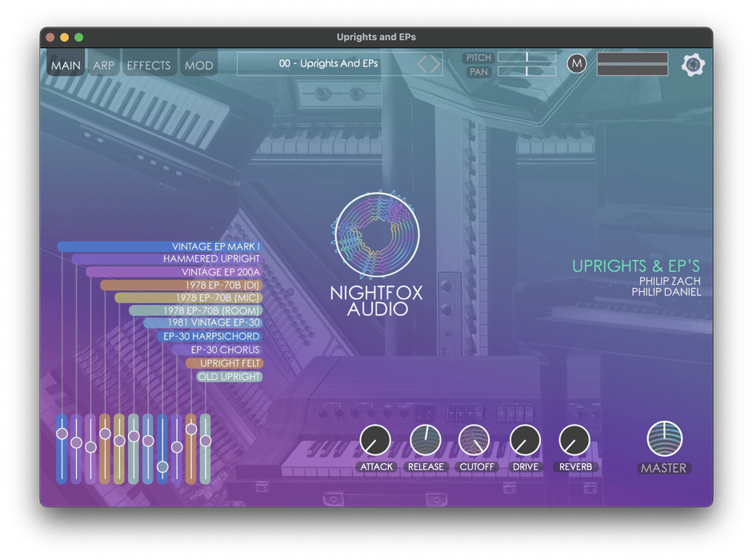Go to previous preset with left arrow
Image resolution: width=753 pixels, height=560 pixels.
click(424, 64)
